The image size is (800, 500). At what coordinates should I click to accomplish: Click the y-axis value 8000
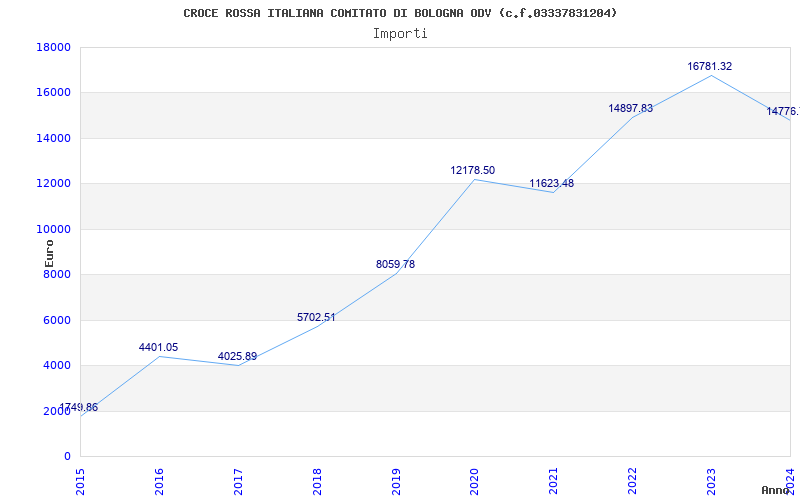pos(57,274)
